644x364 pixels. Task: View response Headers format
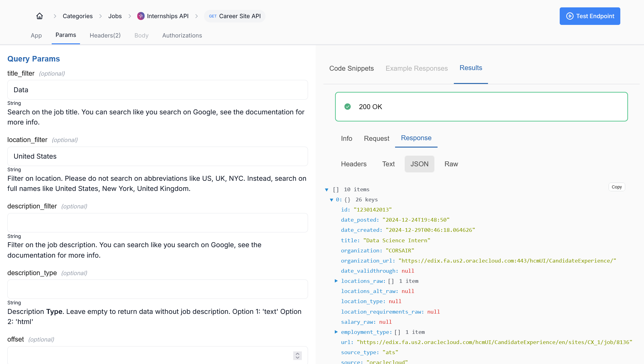point(354,164)
